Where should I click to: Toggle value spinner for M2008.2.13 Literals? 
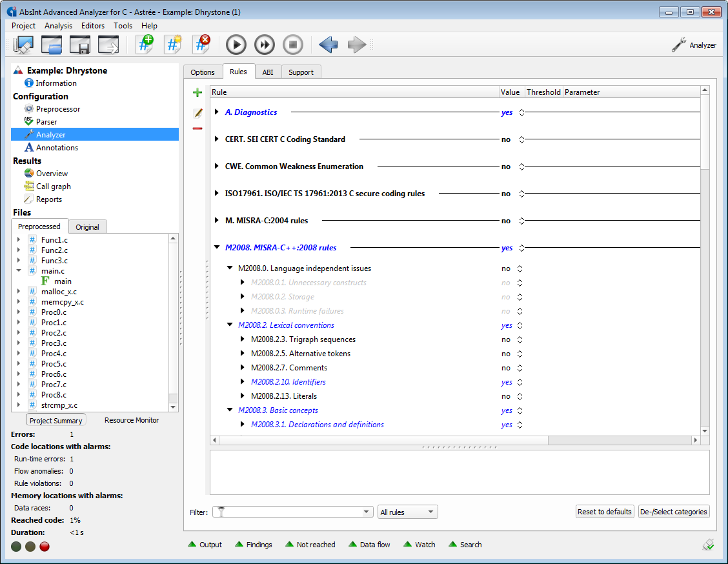(x=520, y=396)
